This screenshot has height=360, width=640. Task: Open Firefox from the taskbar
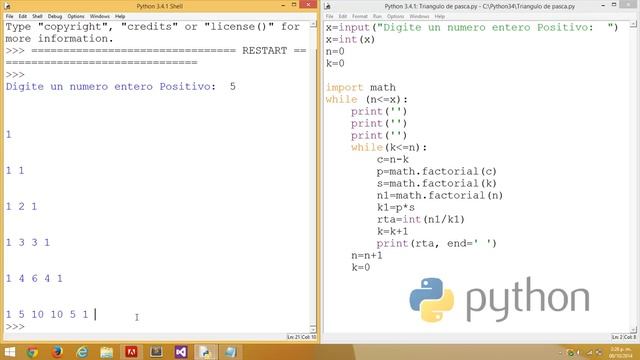tap(57, 352)
